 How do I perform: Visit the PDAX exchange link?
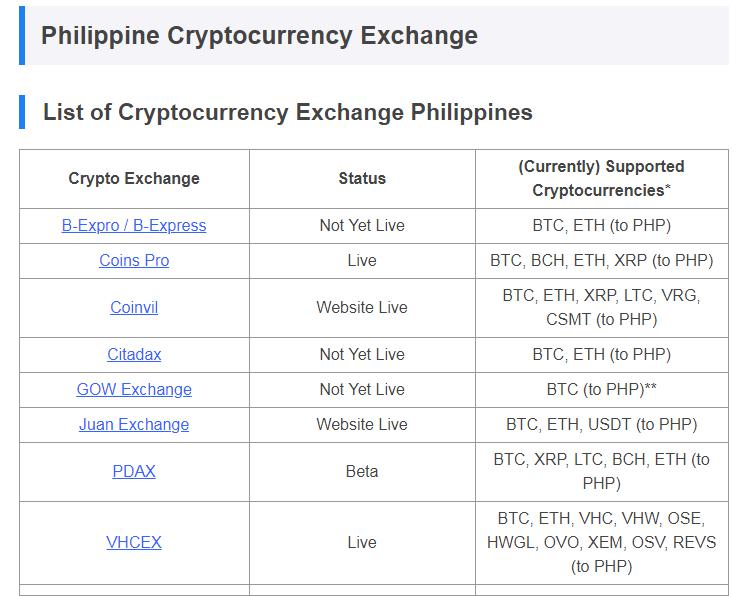134,471
